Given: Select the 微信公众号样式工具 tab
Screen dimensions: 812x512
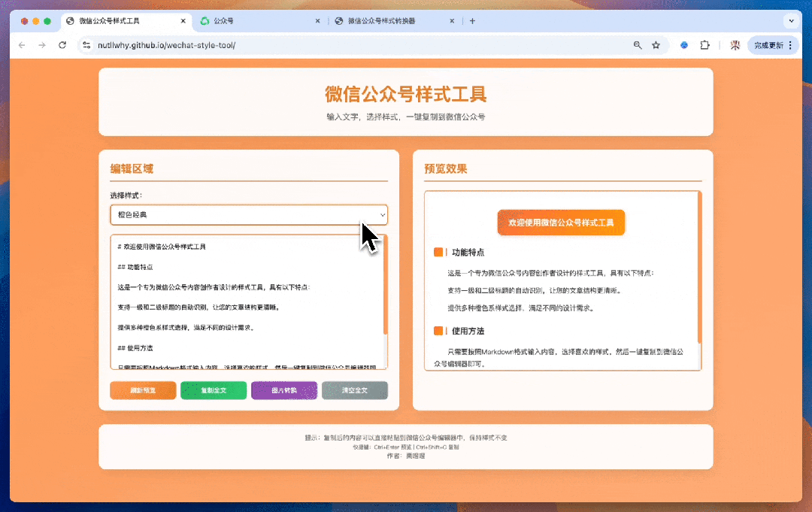Looking at the screenshot, I should [x=126, y=21].
